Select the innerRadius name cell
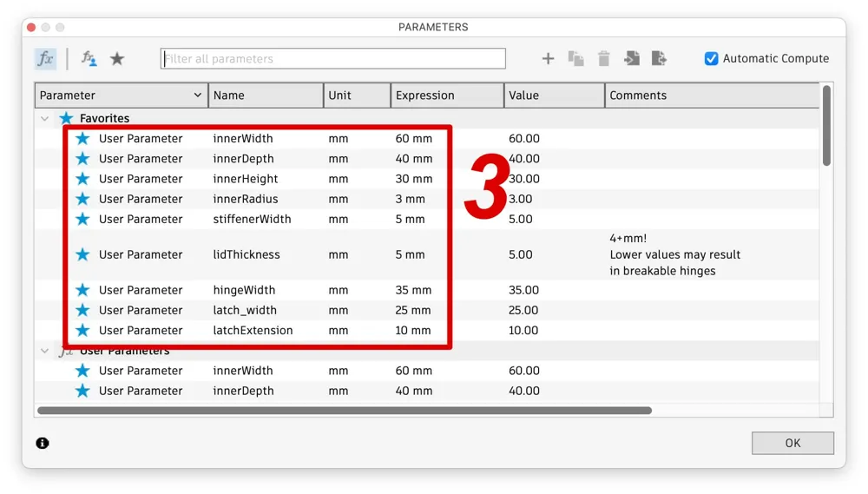868x494 pixels. tap(246, 199)
